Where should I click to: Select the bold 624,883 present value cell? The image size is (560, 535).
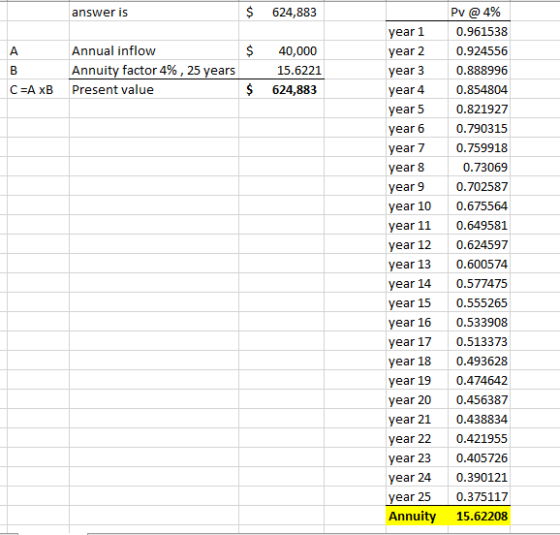click(281, 89)
